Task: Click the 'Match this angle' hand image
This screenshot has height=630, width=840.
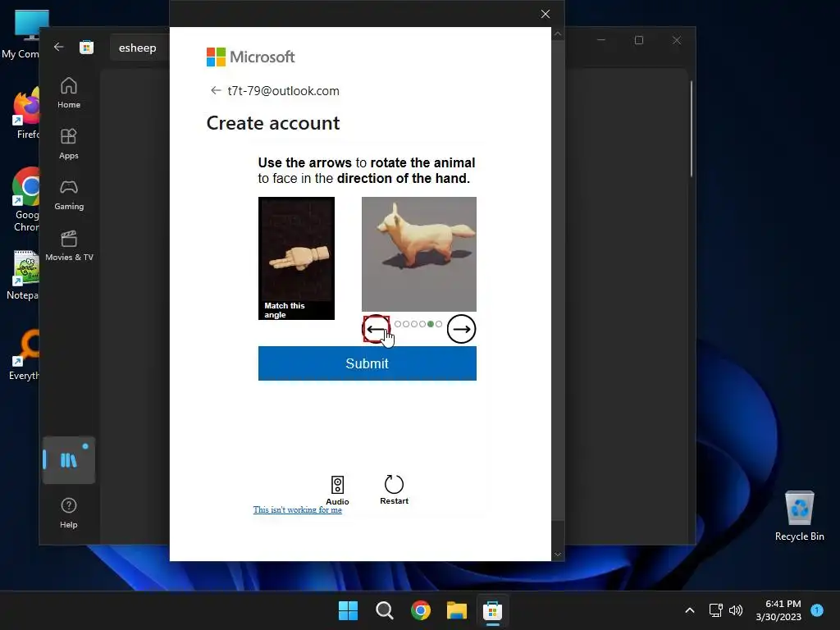Action: [296, 258]
